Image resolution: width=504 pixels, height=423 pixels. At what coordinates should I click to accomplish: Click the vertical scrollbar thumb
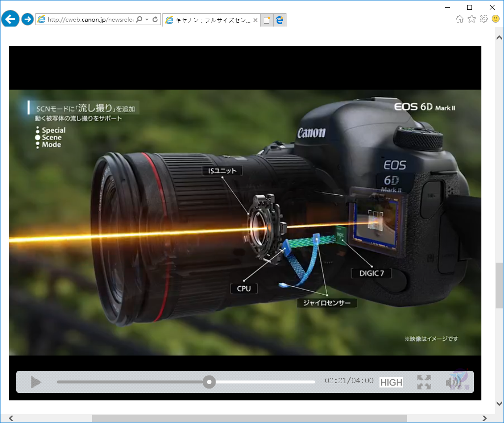pos(499,286)
